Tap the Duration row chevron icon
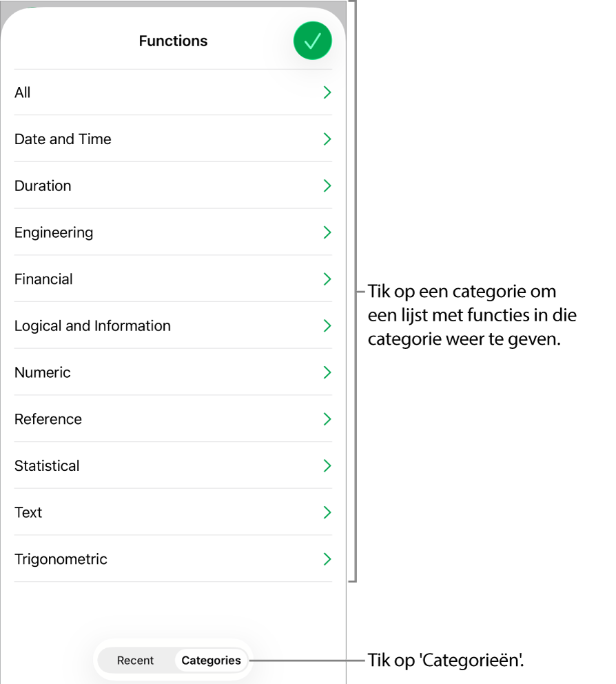 (x=327, y=186)
